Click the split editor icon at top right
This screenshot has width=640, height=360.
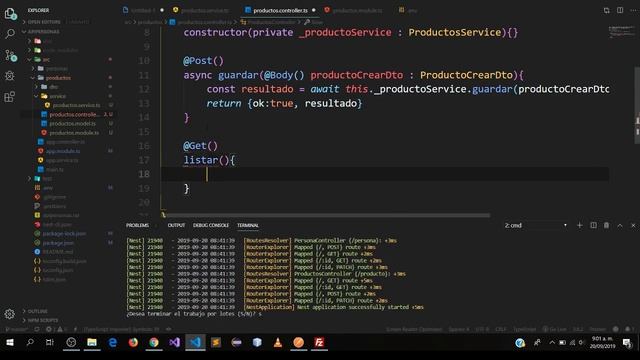click(x=620, y=10)
